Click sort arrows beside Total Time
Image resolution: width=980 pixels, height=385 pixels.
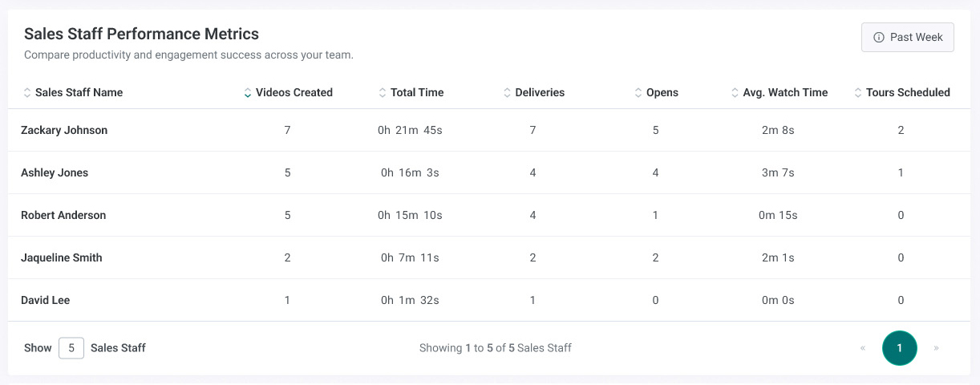click(383, 93)
